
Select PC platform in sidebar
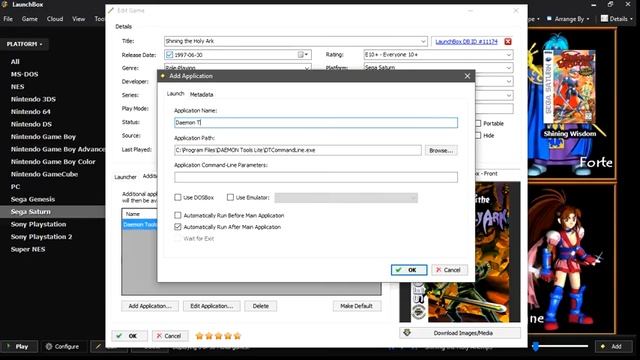pos(16,187)
